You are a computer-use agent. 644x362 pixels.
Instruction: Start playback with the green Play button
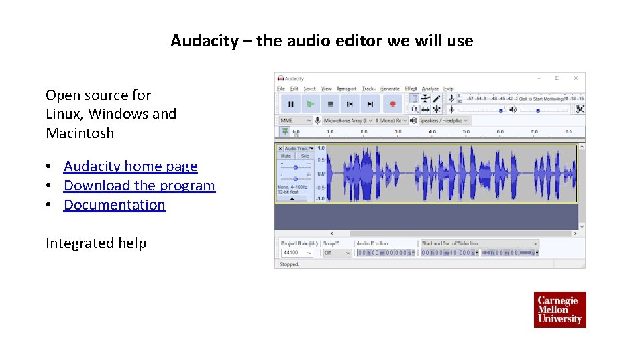tap(311, 104)
